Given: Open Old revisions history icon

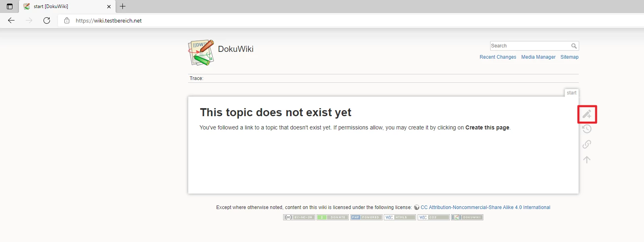Looking at the screenshot, I should [587, 129].
